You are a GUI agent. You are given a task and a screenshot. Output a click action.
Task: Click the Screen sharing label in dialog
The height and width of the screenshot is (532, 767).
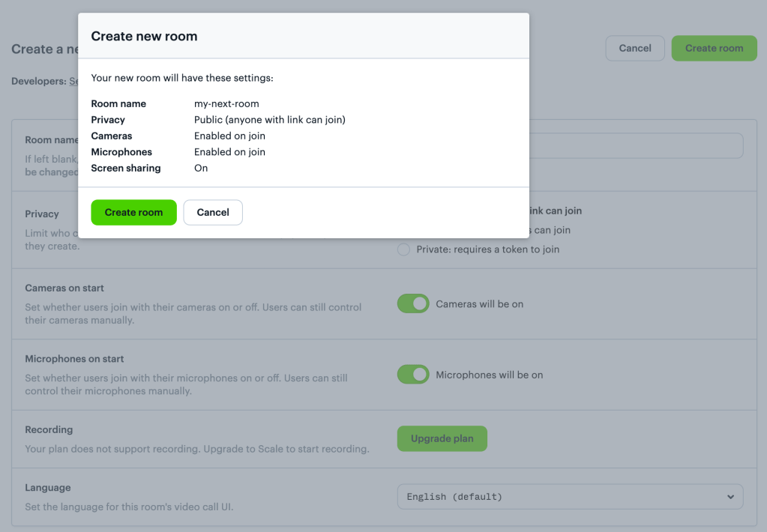[126, 169]
